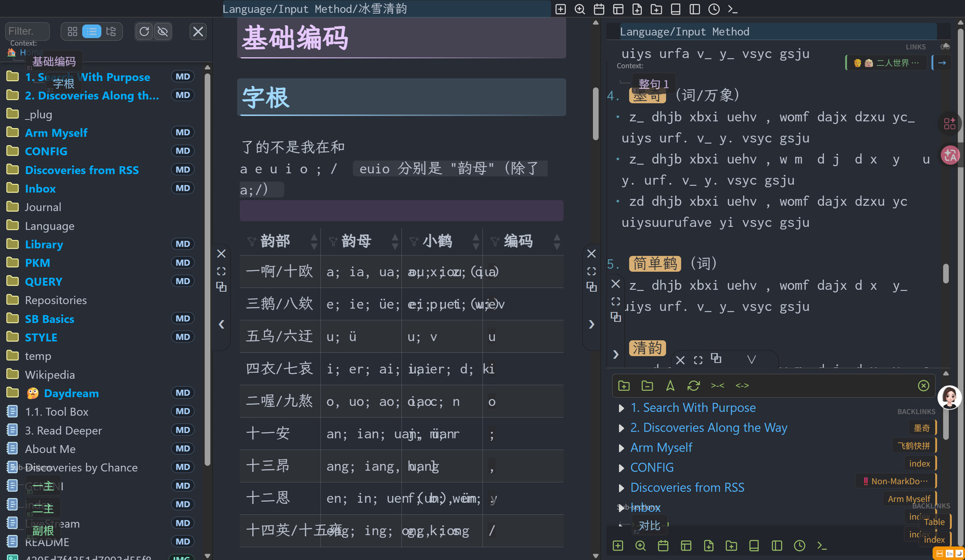Switch file panel to grid view
This screenshot has height=560, width=965.
pyautogui.click(x=72, y=32)
